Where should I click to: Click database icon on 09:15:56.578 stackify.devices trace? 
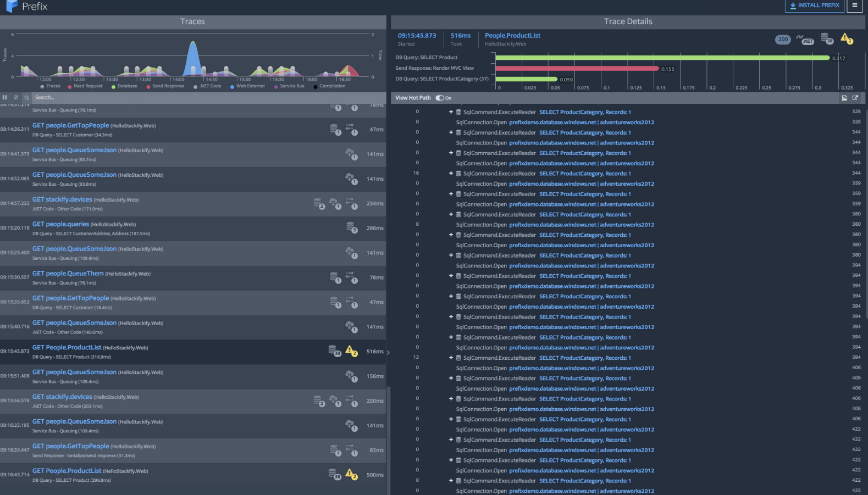pyautogui.click(x=319, y=401)
